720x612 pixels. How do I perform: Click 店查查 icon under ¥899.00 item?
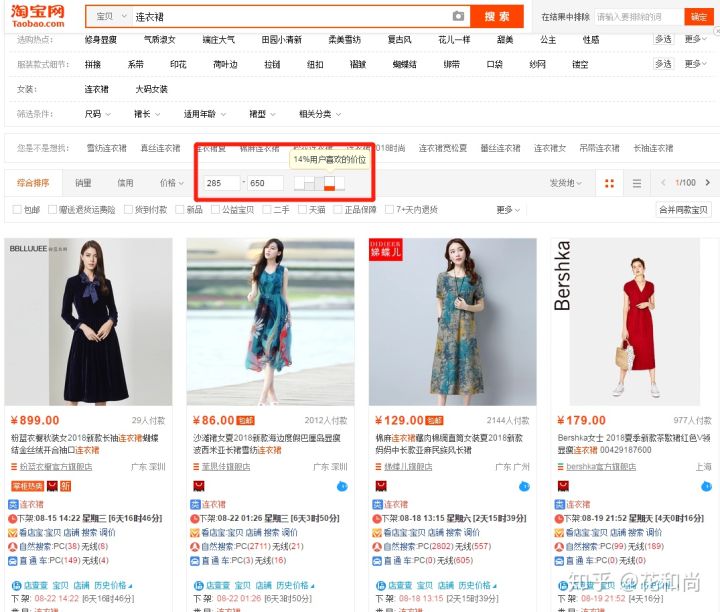17,585
